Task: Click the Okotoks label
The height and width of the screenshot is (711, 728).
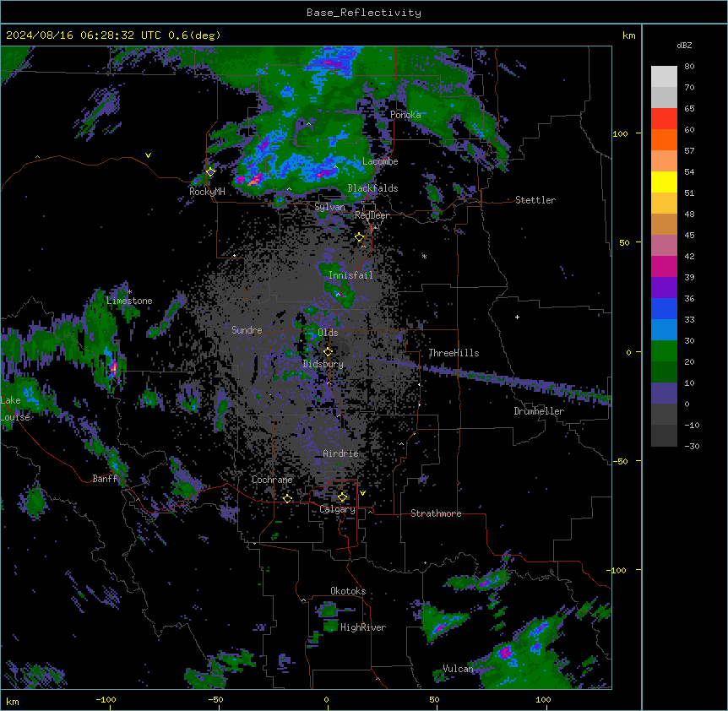Action: tap(348, 591)
